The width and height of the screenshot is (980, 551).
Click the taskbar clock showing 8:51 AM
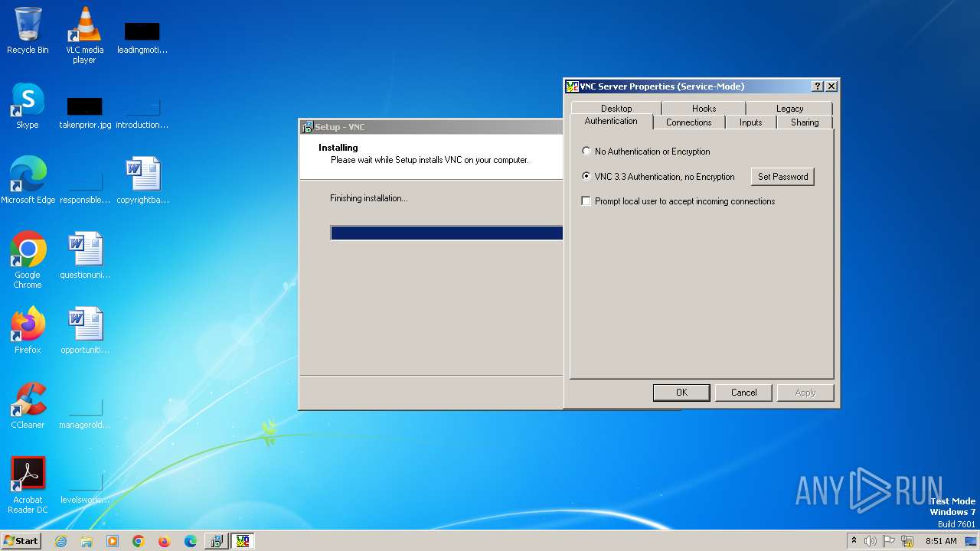point(941,541)
